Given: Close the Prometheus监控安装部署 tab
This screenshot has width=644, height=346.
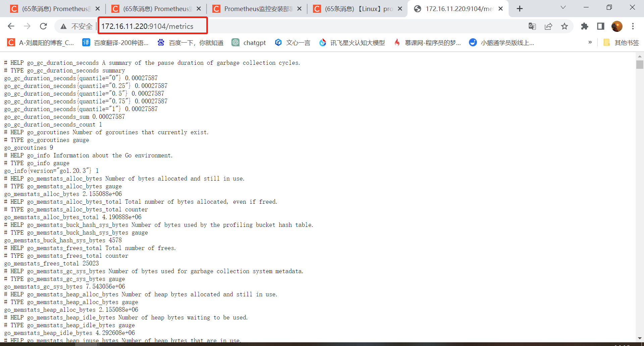Looking at the screenshot, I should (300, 9).
